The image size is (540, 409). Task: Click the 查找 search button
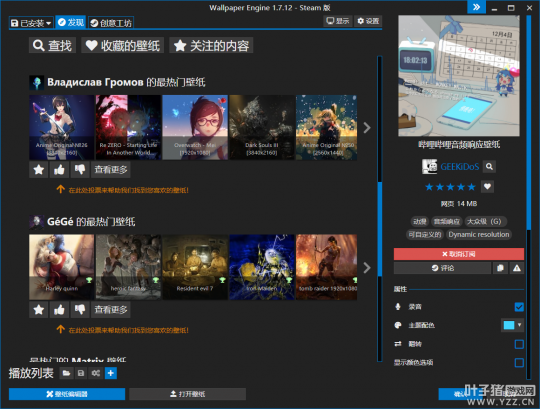(x=52, y=45)
